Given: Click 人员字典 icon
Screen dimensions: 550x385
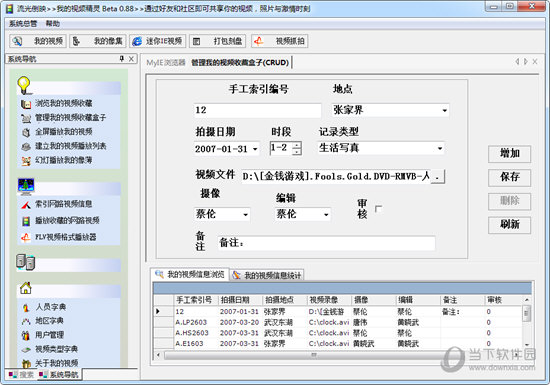Looking at the screenshot, I should coord(26,308).
